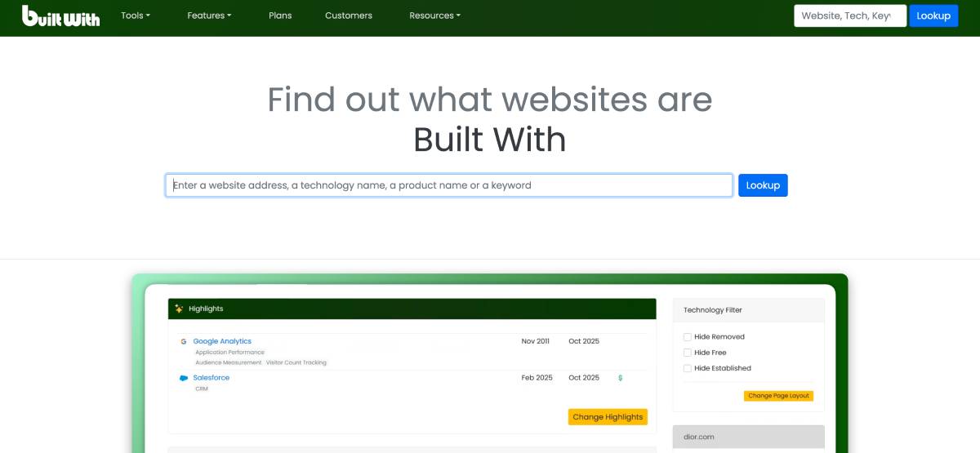Viewport: 980px width, 453px height.
Task: Open the Customers page
Action: pyautogui.click(x=349, y=16)
